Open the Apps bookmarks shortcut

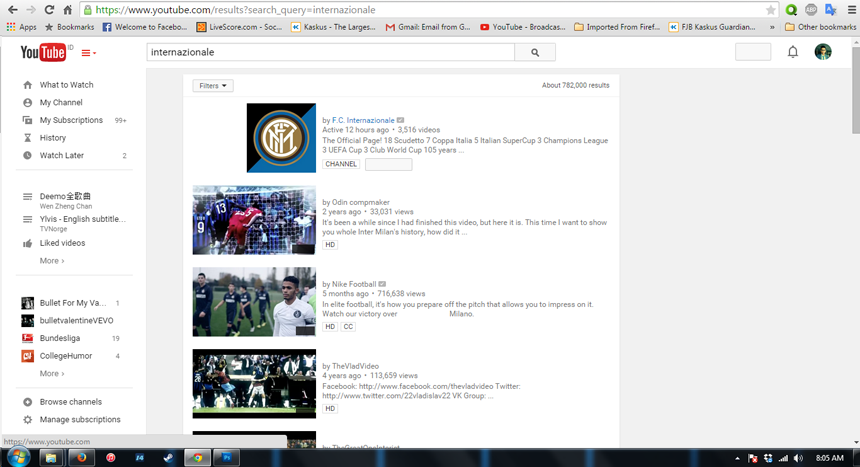tap(21, 27)
